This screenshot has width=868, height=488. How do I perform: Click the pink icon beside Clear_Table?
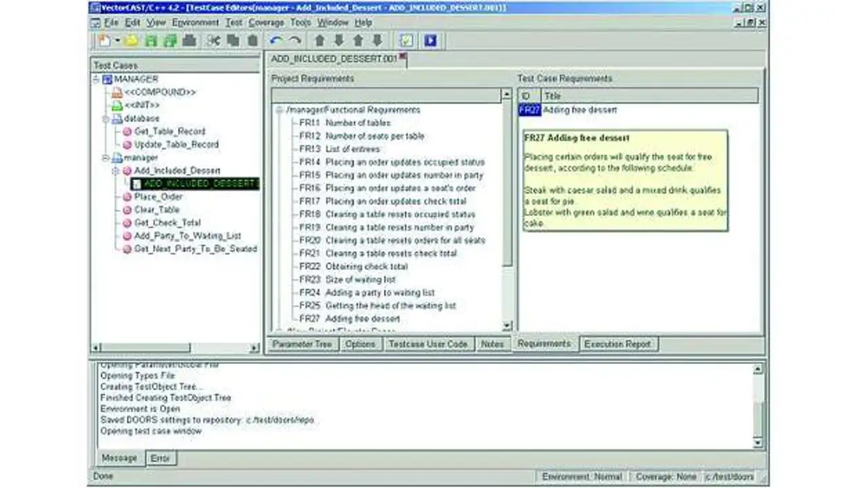[x=127, y=210]
